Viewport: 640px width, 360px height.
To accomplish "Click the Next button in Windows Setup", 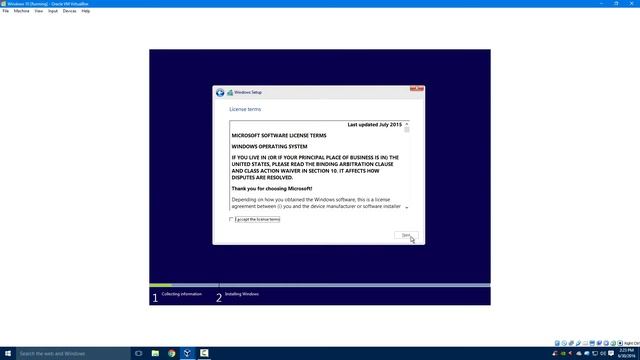I will click(x=406, y=236).
